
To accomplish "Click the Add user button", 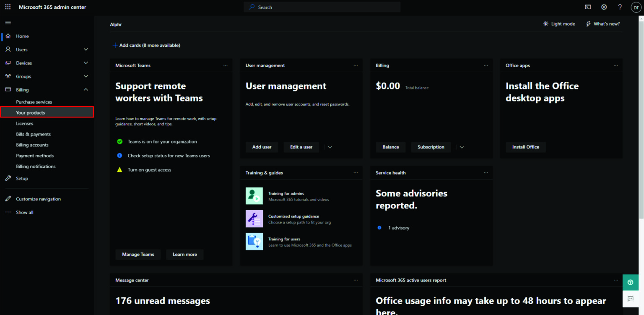I will 262,147.
